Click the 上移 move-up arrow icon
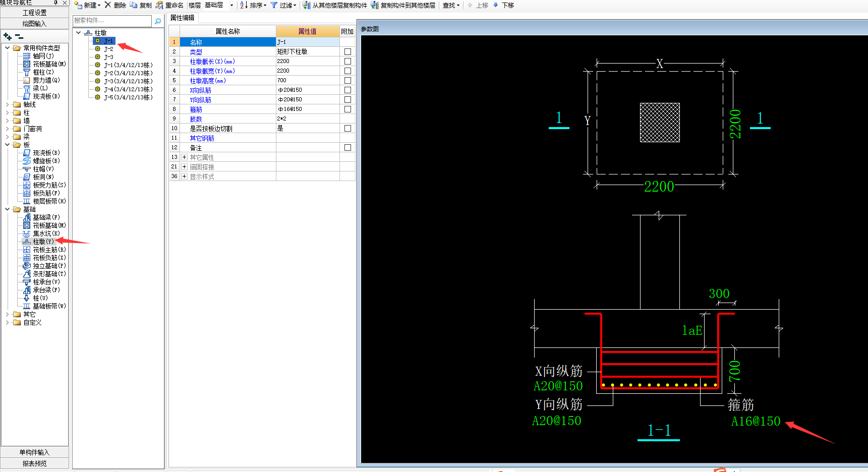The width and height of the screenshot is (868, 472). point(470,5)
